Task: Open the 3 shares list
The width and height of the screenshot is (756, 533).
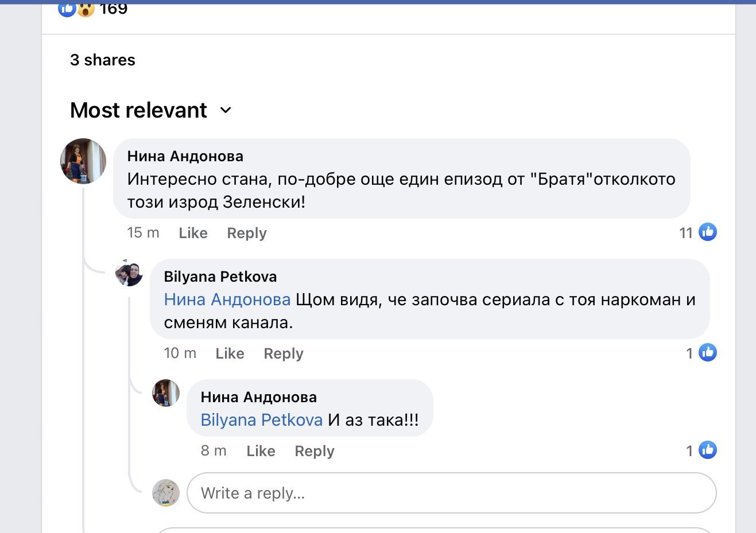Action: pos(103,60)
